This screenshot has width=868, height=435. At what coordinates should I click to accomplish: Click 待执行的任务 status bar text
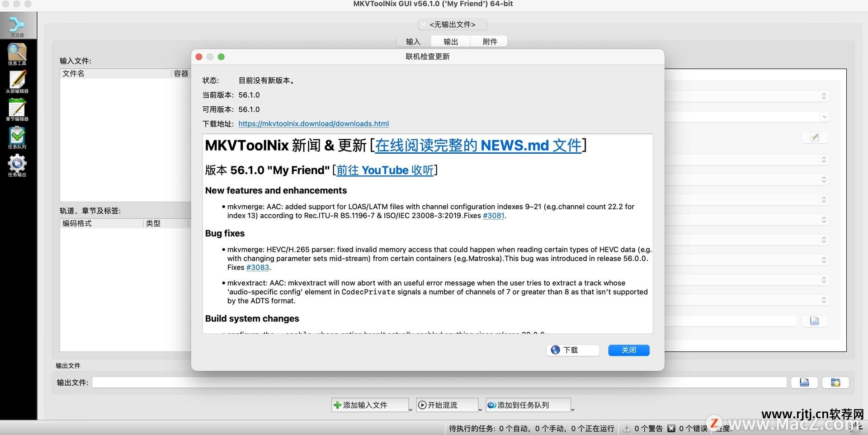tap(531, 428)
